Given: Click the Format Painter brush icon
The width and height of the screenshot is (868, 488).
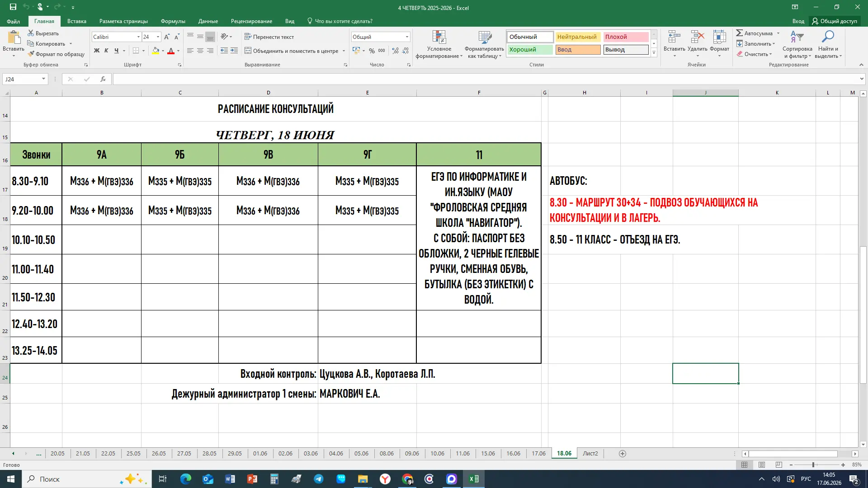Looking at the screenshot, I should [x=31, y=54].
